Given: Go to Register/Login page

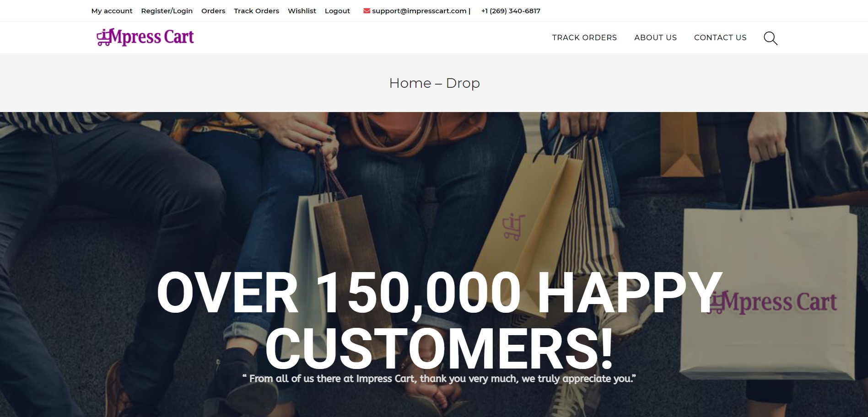Looking at the screenshot, I should (x=167, y=11).
